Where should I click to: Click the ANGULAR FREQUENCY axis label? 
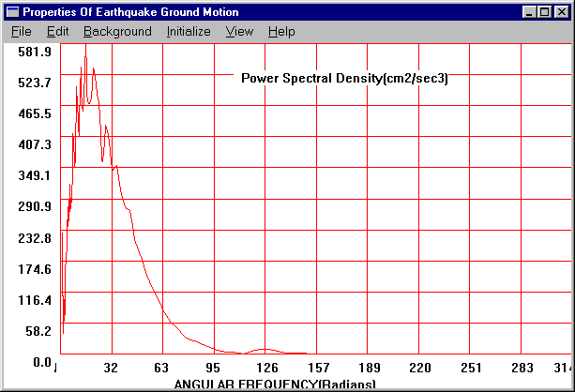(268, 384)
